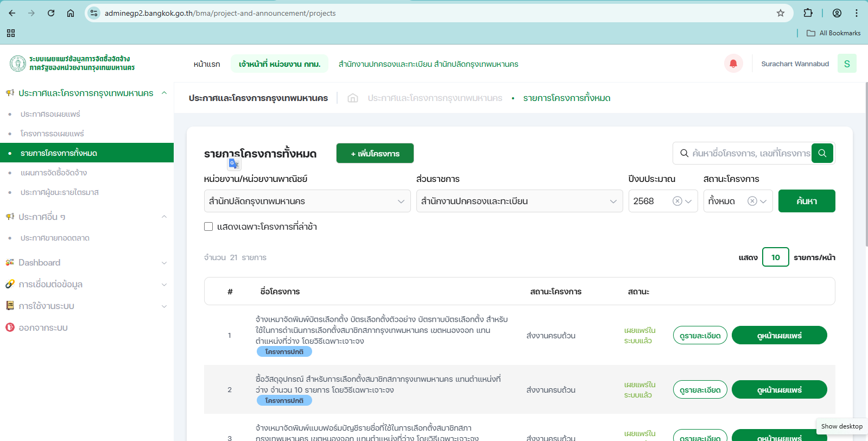This screenshot has height=441, width=868.
Task: Click ดูรายละเอียด for project 1
Action: (700, 336)
